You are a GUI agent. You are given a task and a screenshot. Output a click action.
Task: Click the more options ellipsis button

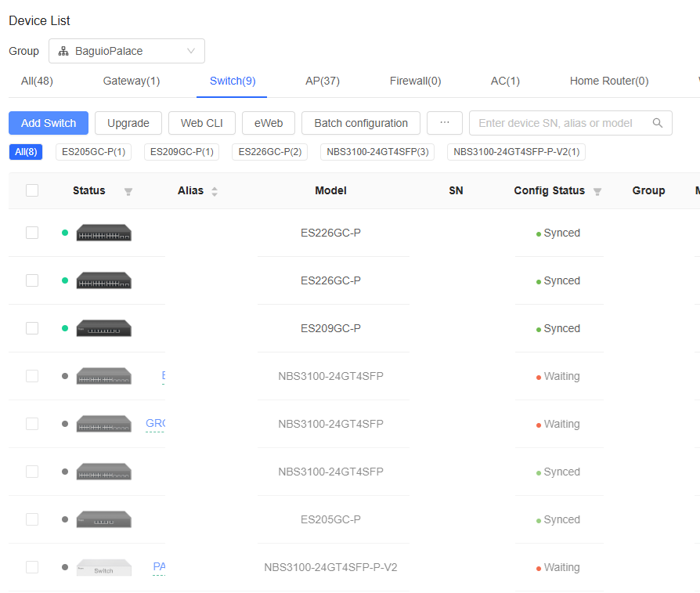click(445, 123)
